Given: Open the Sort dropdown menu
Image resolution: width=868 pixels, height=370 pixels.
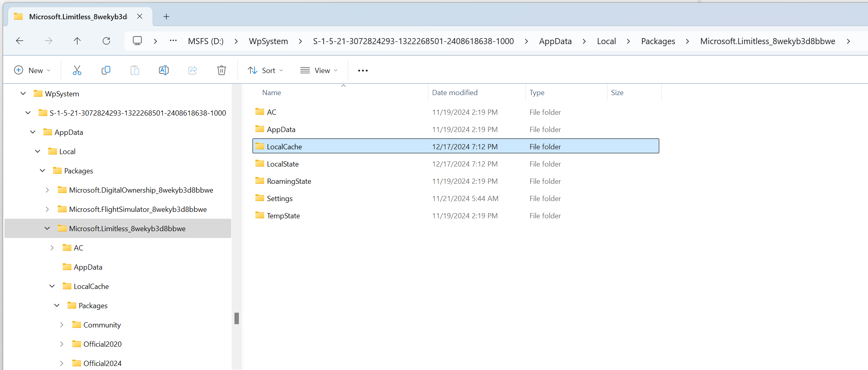Looking at the screenshot, I should pos(265,71).
